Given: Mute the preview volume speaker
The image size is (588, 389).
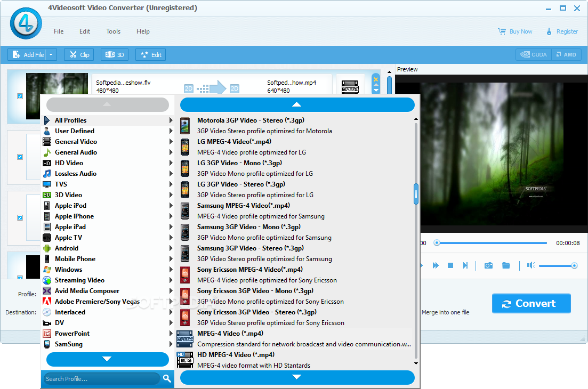Looking at the screenshot, I should point(530,265).
